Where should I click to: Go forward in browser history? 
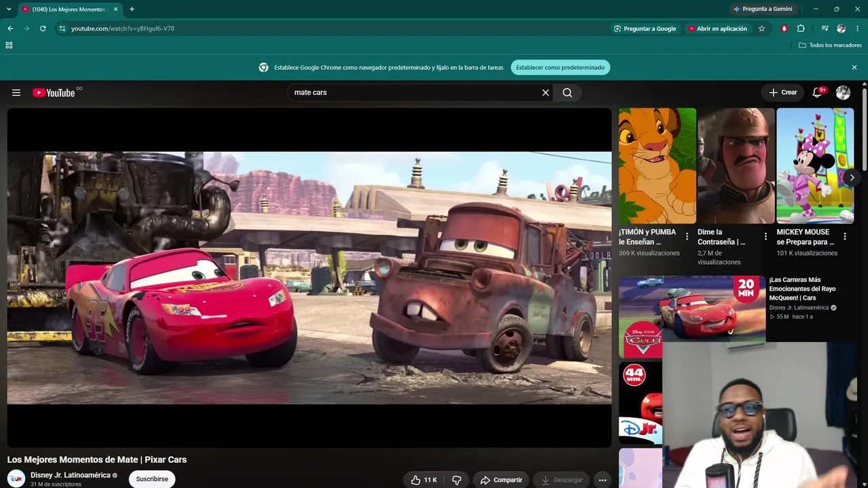pos(26,28)
